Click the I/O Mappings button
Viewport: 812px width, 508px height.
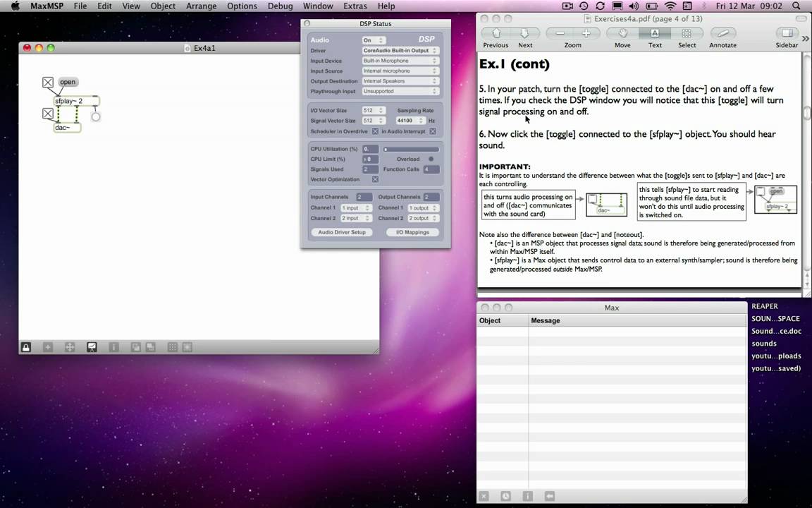pyautogui.click(x=412, y=232)
